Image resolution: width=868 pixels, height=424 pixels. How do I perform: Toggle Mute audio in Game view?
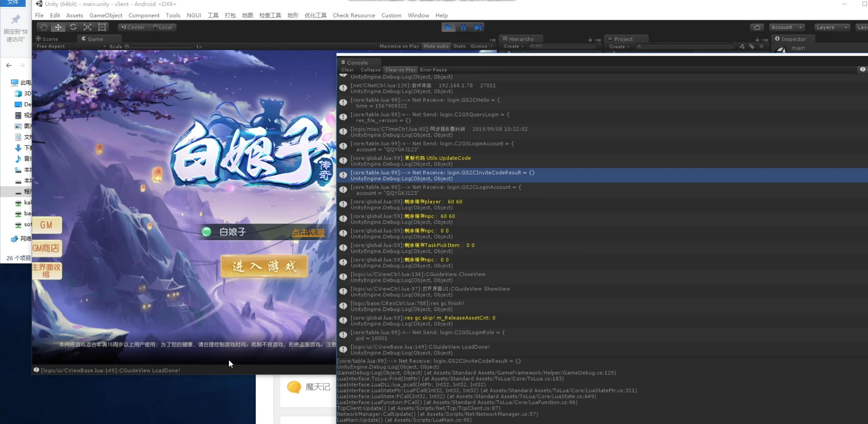point(436,46)
